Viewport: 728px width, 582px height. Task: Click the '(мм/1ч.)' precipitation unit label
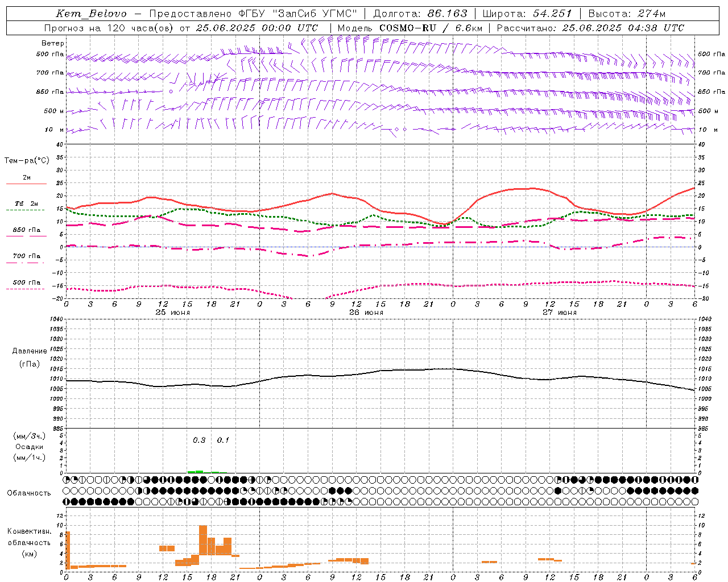(x=30, y=458)
